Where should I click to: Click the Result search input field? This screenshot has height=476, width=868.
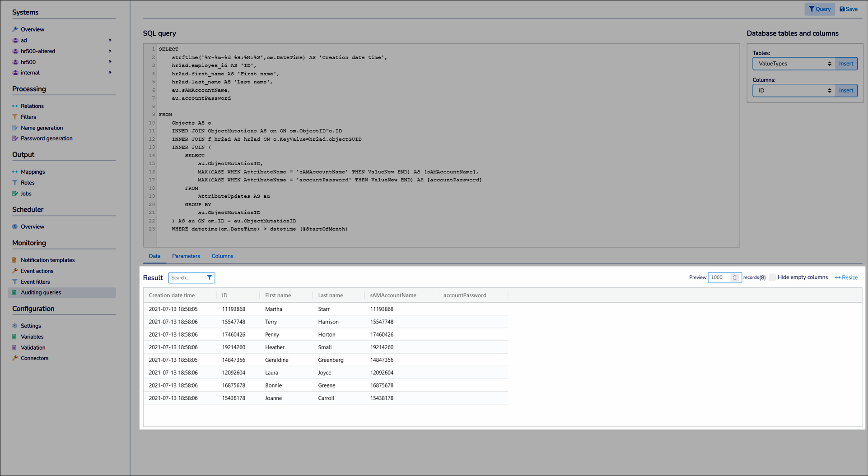pos(187,277)
